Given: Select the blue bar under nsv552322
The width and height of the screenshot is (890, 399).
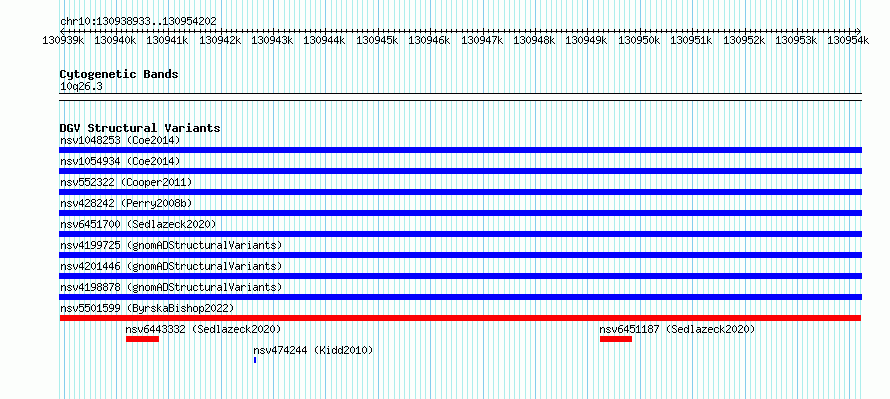Looking at the screenshot, I should [x=460, y=192].
